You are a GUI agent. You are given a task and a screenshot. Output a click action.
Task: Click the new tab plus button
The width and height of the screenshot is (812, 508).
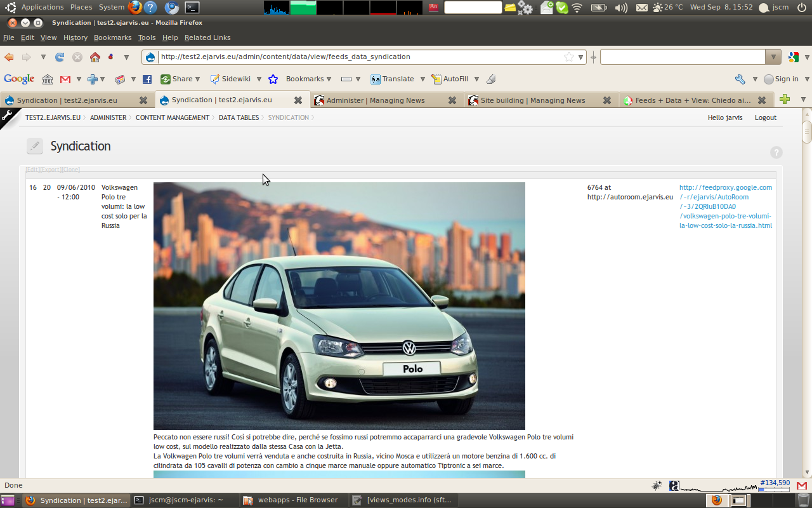pos(785,100)
